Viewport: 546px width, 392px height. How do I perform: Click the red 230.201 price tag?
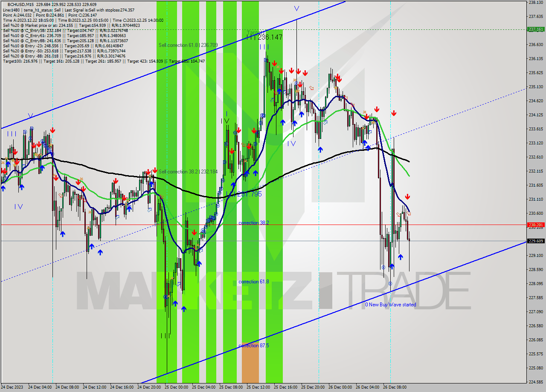pos(536,225)
